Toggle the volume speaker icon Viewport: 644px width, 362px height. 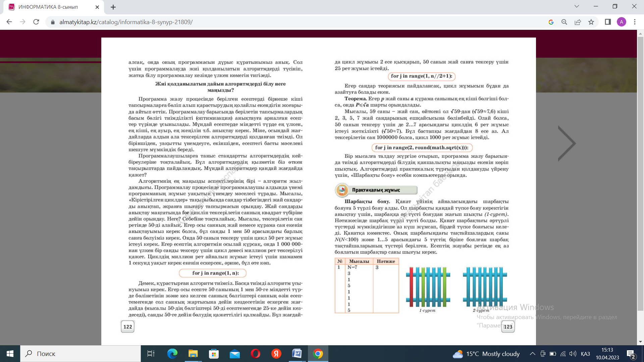click(x=573, y=354)
